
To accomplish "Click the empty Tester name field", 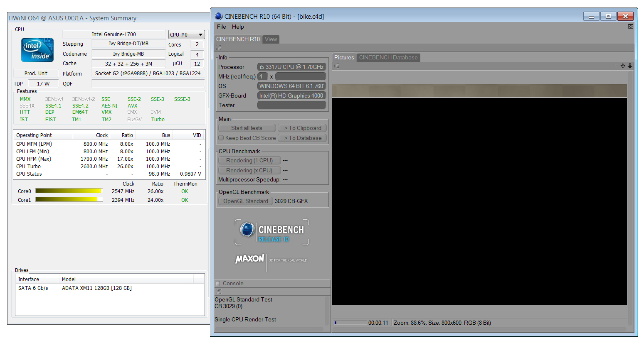I will pyautogui.click(x=291, y=105).
